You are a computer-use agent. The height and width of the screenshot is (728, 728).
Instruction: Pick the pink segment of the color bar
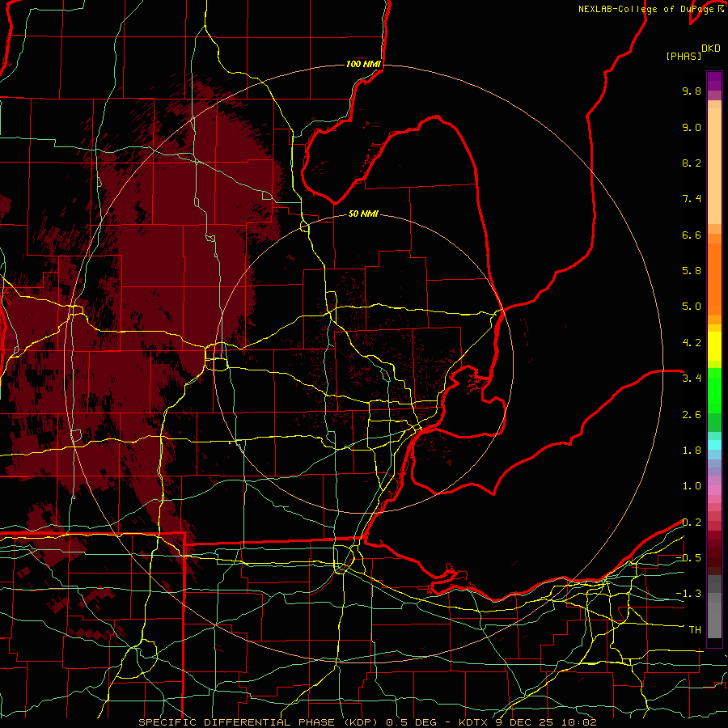click(714, 490)
